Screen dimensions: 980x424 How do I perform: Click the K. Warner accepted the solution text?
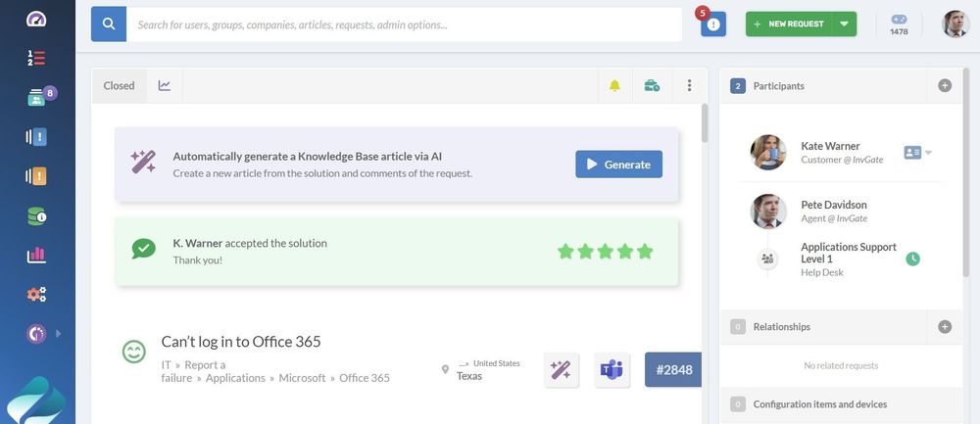coord(250,243)
